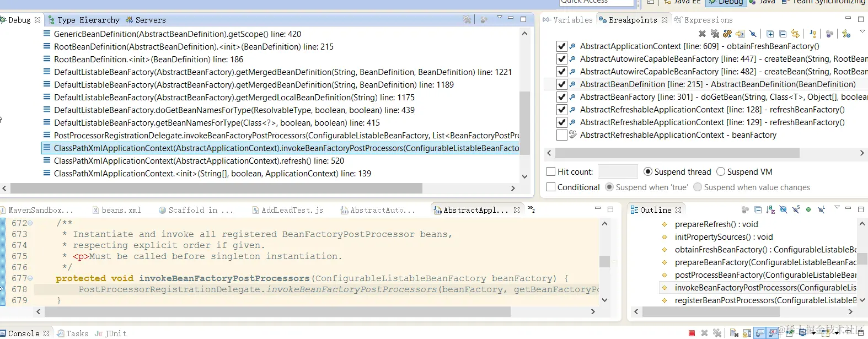Toggle Hide Local Types in Outline
This screenshot has width=868, height=339.
(x=821, y=210)
